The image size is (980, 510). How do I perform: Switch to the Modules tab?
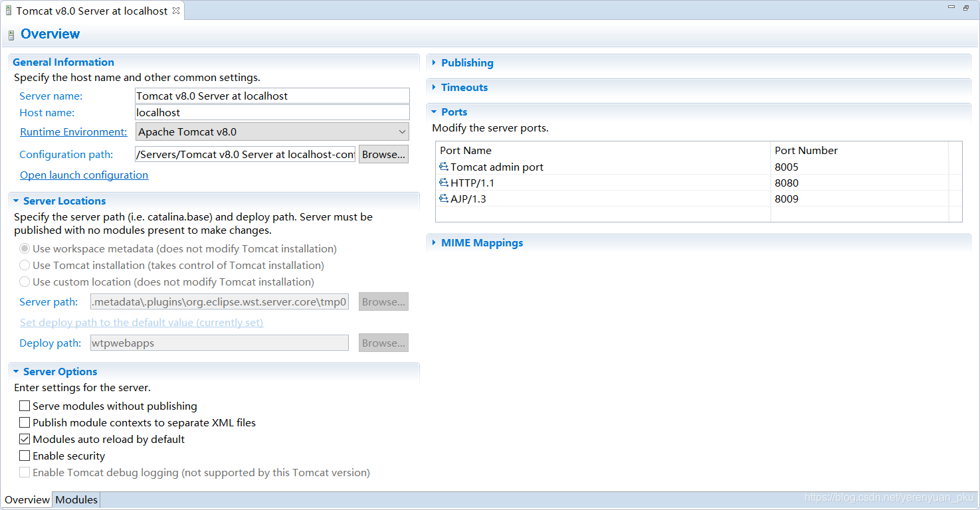pos(76,500)
